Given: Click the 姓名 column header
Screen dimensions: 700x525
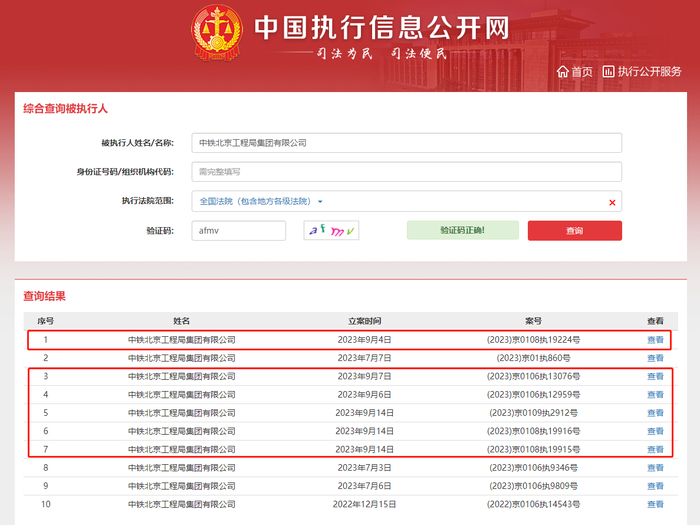Looking at the screenshot, I should pos(182,321).
